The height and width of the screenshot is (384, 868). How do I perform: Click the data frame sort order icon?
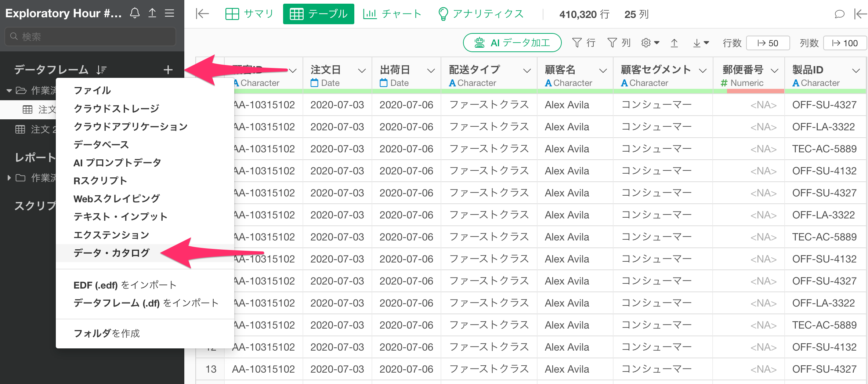pyautogui.click(x=101, y=70)
